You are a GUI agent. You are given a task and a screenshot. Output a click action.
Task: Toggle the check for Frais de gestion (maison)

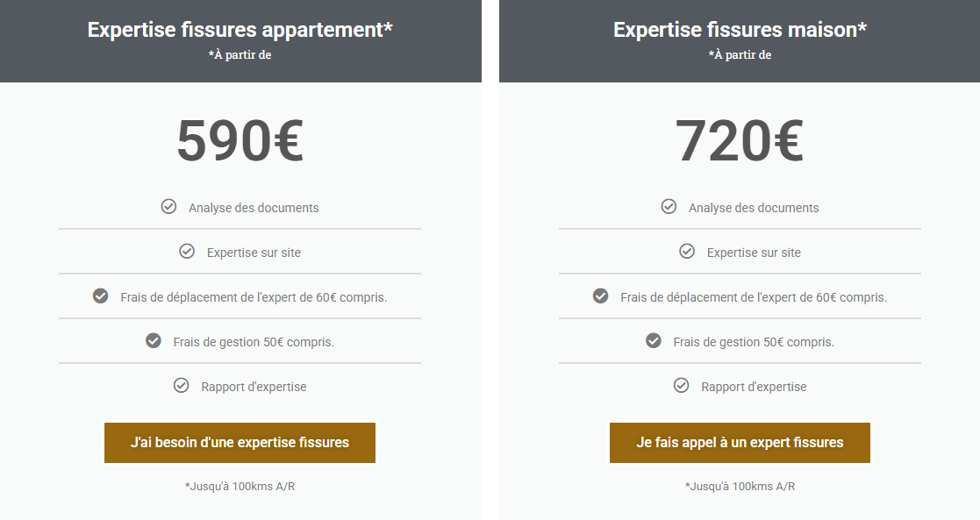(x=653, y=341)
